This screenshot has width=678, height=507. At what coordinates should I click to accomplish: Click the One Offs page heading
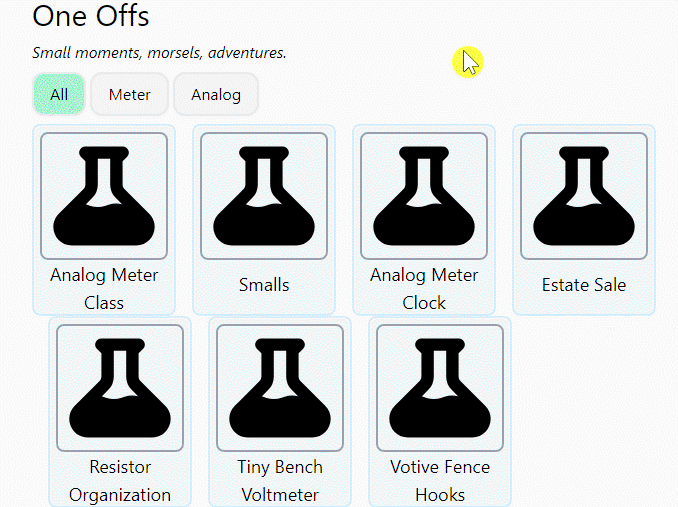click(x=91, y=16)
